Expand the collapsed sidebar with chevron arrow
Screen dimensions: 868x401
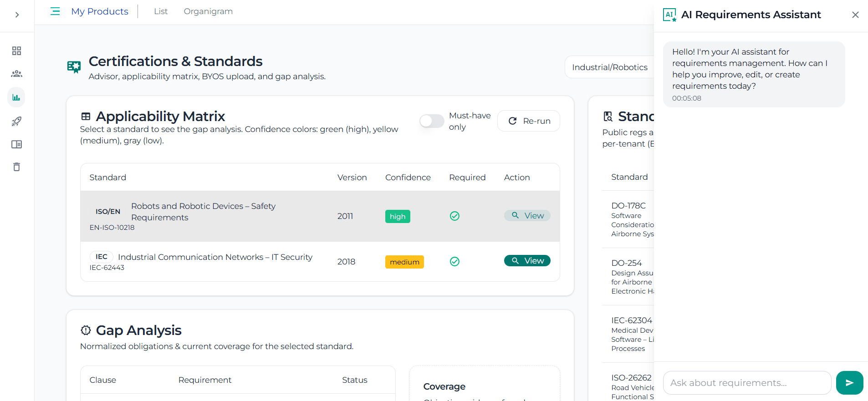tap(17, 15)
